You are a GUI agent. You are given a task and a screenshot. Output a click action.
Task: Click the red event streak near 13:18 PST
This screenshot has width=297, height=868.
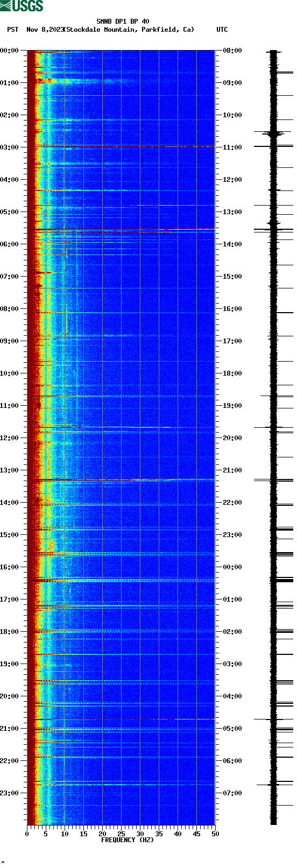pos(121,479)
